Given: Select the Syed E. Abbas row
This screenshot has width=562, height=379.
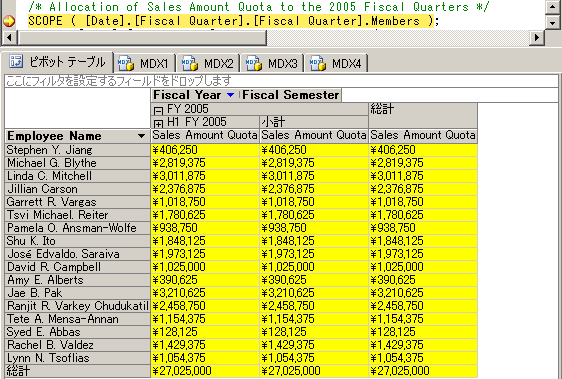Looking at the screenshot, I should [x=77, y=332].
